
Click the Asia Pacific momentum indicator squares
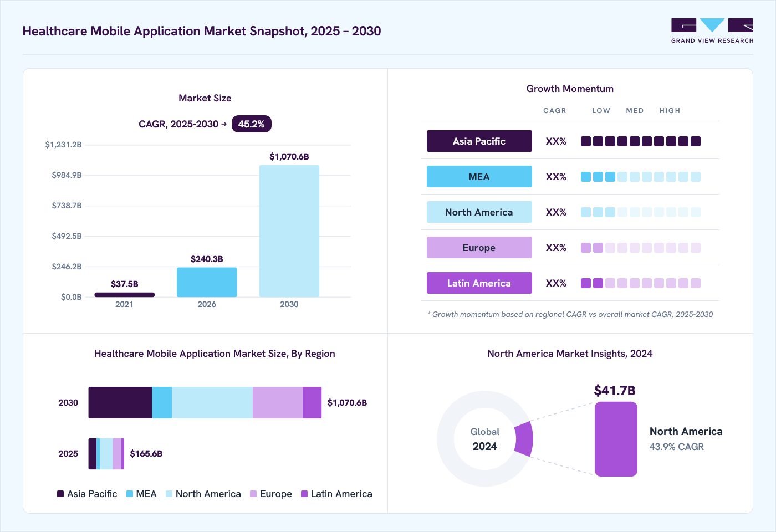641,141
